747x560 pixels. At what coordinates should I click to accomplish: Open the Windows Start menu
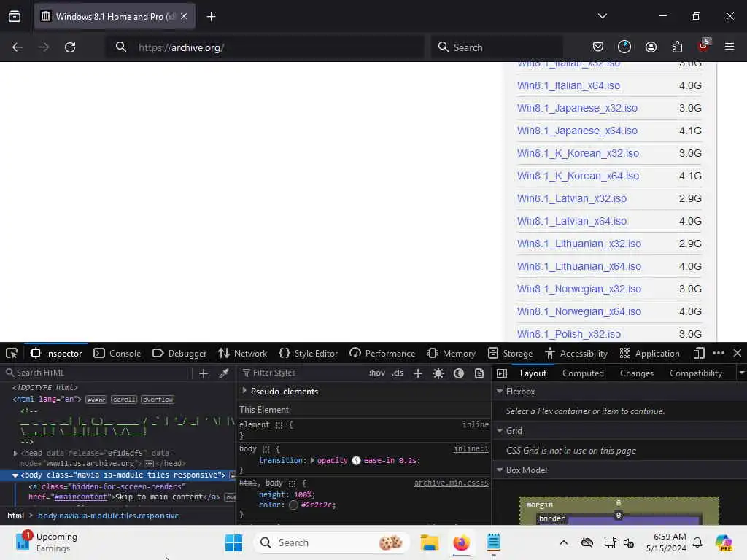(x=233, y=542)
